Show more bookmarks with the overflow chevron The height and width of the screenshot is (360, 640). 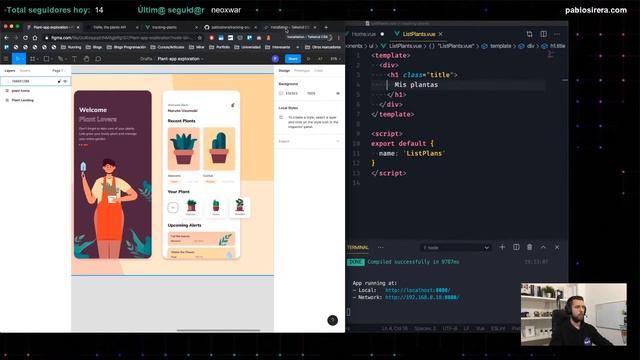[x=297, y=47]
